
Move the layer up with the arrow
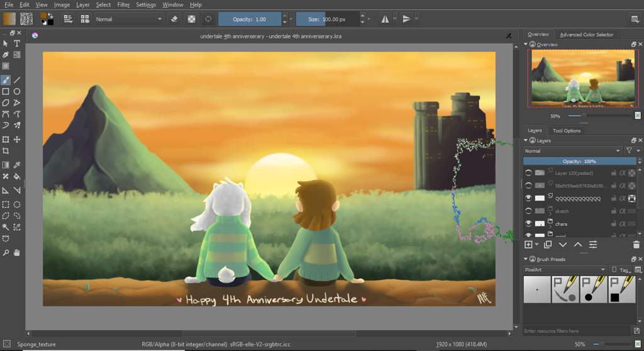pos(578,245)
